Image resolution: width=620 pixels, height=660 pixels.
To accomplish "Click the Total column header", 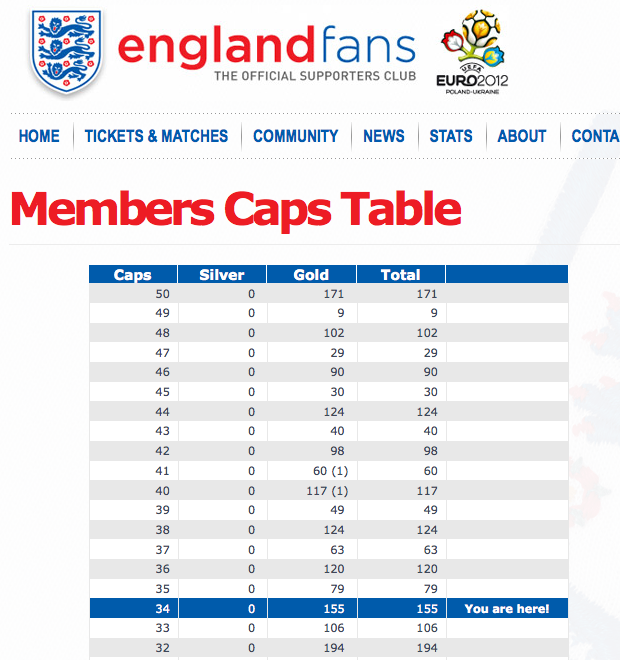I will 401,274.
